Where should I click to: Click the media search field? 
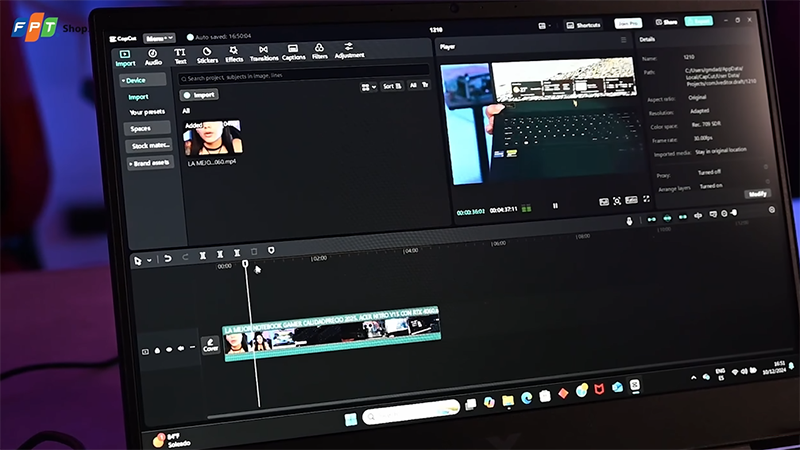[x=303, y=76]
